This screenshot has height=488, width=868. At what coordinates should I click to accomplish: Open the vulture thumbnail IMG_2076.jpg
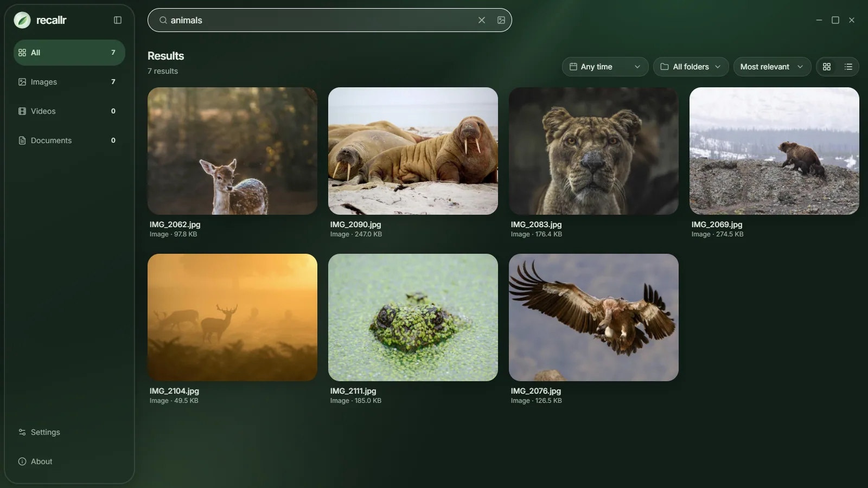pyautogui.click(x=593, y=317)
